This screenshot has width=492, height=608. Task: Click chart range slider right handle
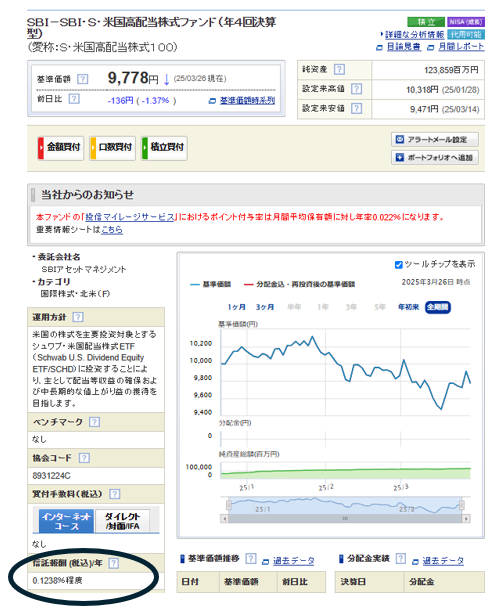click(x=462, y=505)
